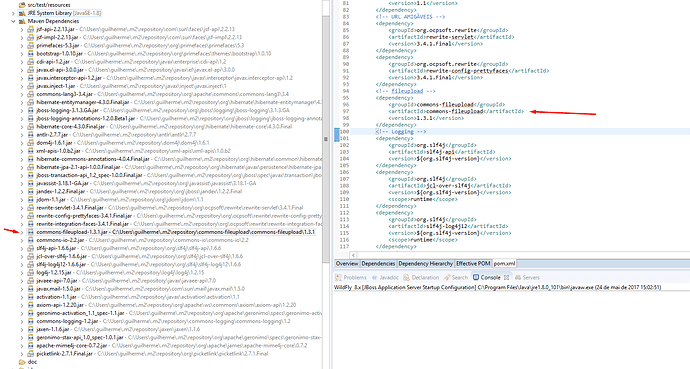
Task: Click the doc folder icon
Action: [22, 362]
